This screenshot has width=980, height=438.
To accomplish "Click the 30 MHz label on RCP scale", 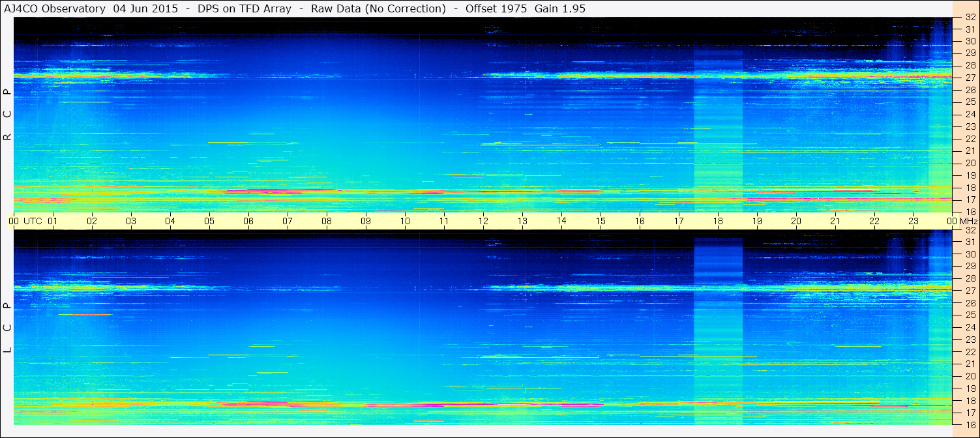I will click(970, 41).
